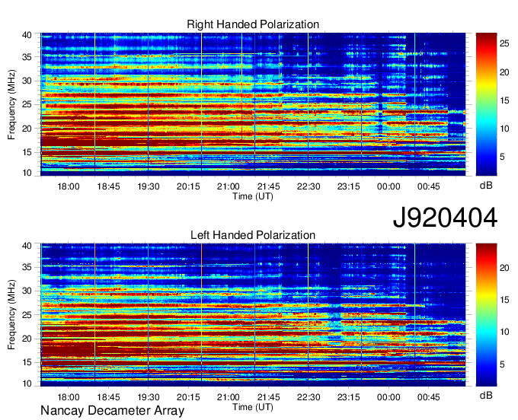Click the dB unit label under the top colorbar
The width and height of the screenshot is (518, 420).
(x=486, y=186)
